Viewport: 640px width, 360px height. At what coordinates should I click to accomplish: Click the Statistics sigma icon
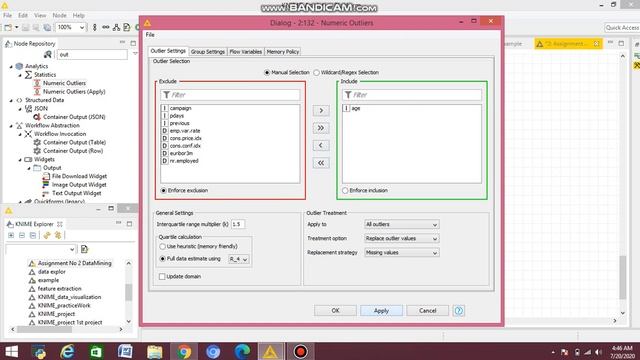pos(28,75)
